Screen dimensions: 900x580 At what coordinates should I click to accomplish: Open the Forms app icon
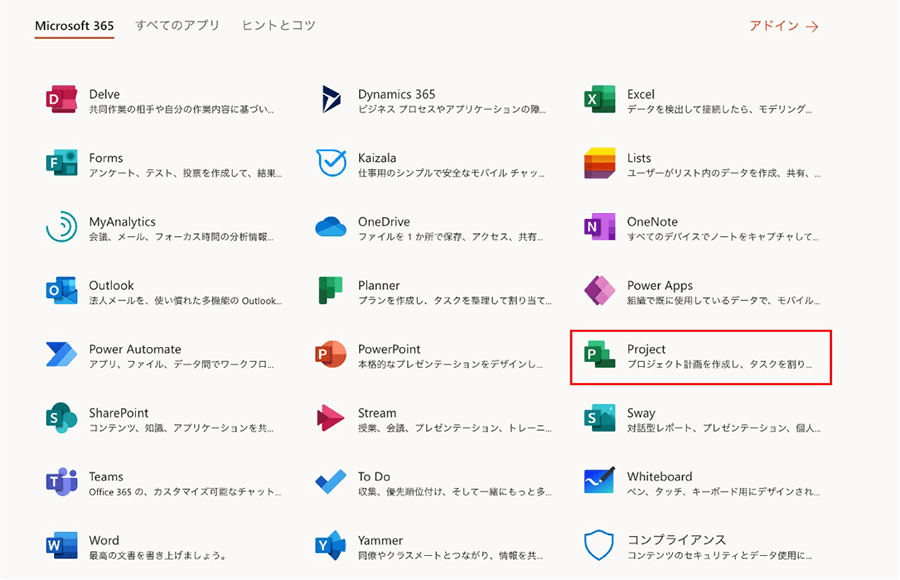61,164
